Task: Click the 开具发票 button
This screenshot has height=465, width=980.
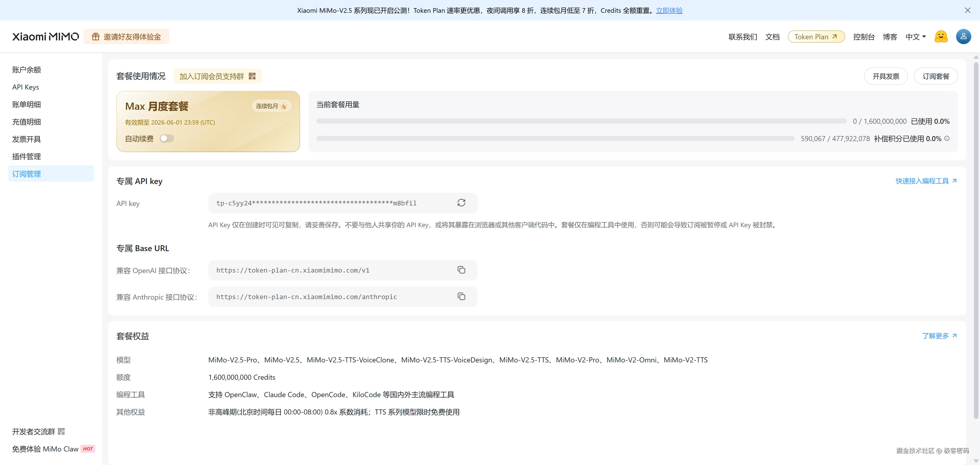Action: [x=886, y=76]
